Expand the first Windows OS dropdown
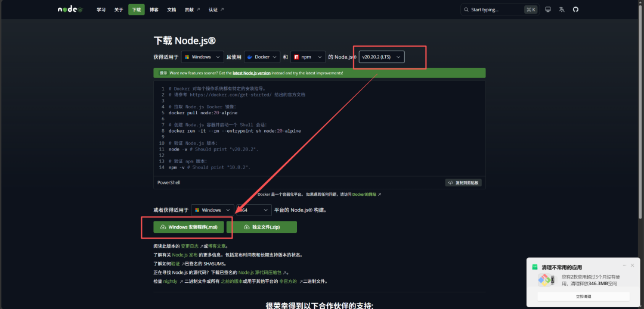 (x=203, y=57)
